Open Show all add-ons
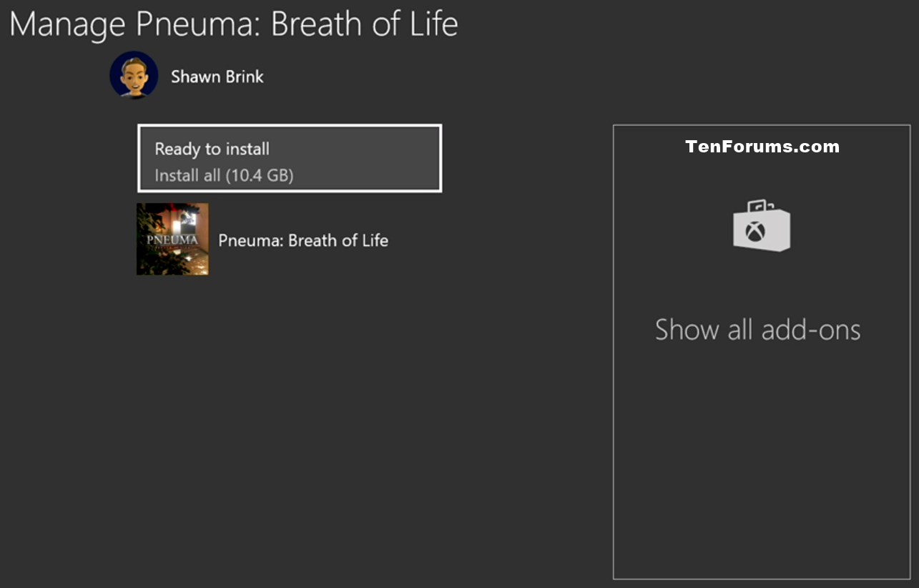 [x=758, y=330]
